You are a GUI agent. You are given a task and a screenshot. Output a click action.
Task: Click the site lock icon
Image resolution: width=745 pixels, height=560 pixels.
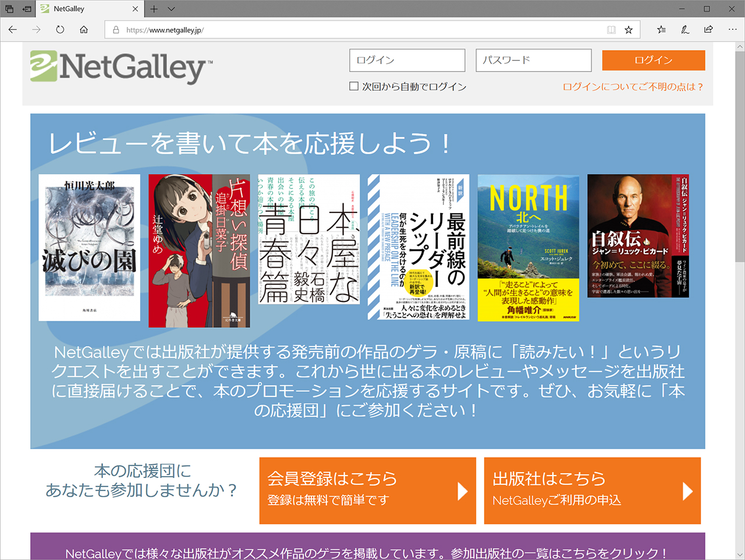click(116, 30)
